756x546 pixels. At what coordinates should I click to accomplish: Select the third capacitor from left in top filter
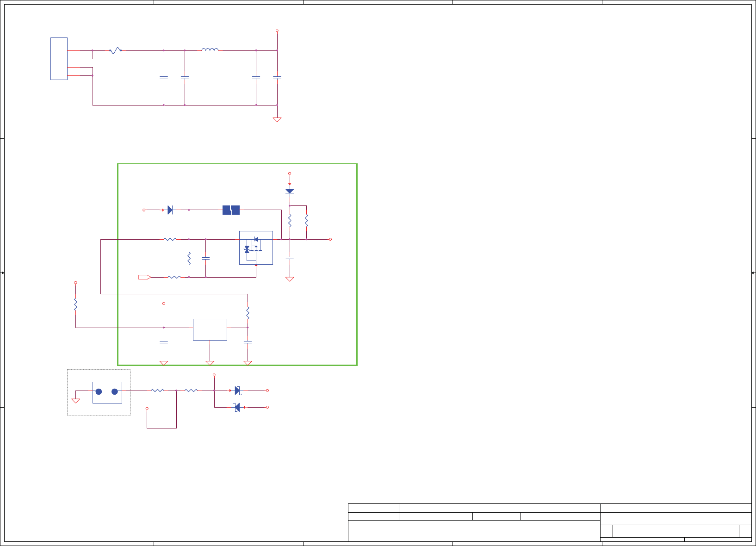click(x=256, y=78)
